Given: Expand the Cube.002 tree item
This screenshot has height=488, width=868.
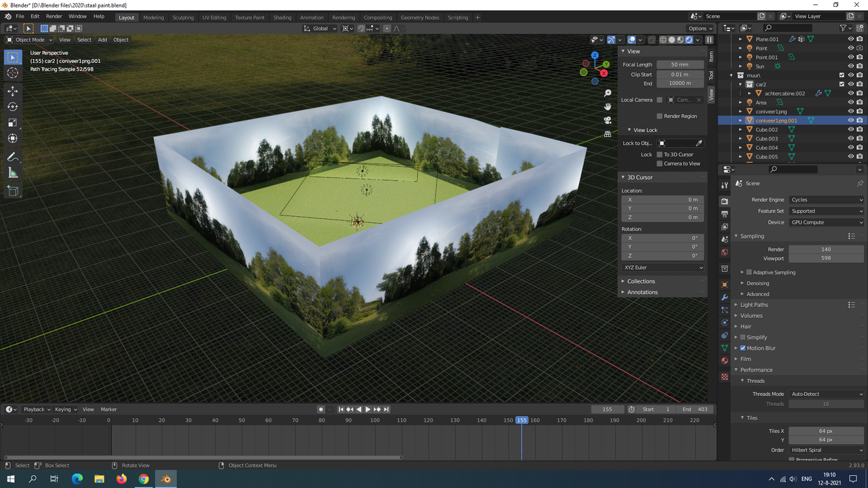Looking at the screenshot, I should point(741,129).
